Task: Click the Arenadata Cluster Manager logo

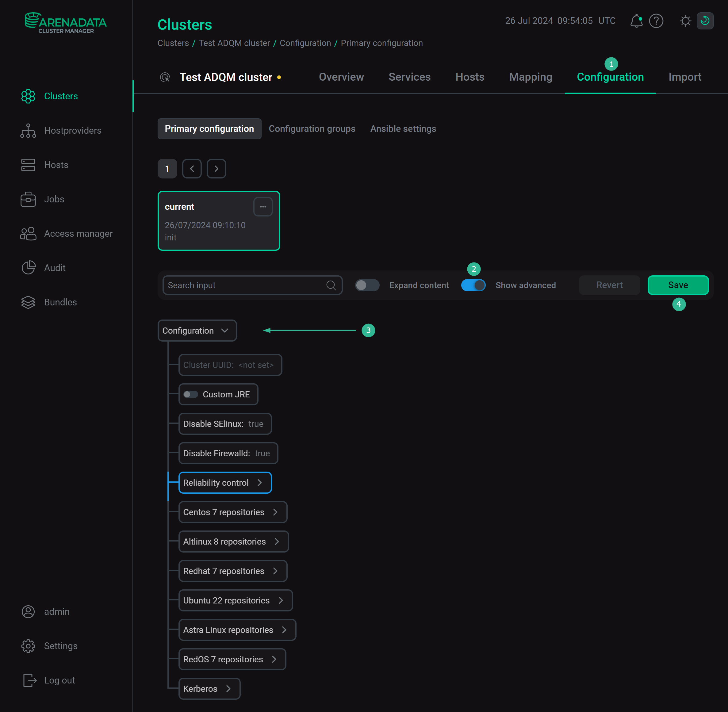Action: click(66, 23)
